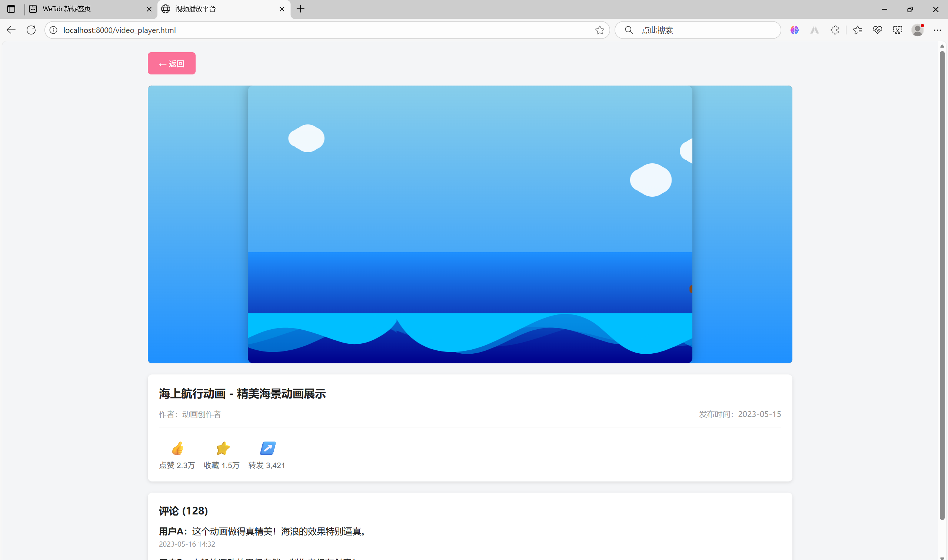Open the browser profile avatar

(x=917, y=30)
